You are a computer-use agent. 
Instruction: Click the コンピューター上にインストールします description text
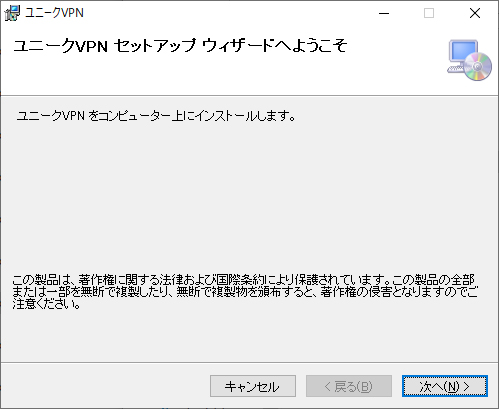(x=156, y=116)
